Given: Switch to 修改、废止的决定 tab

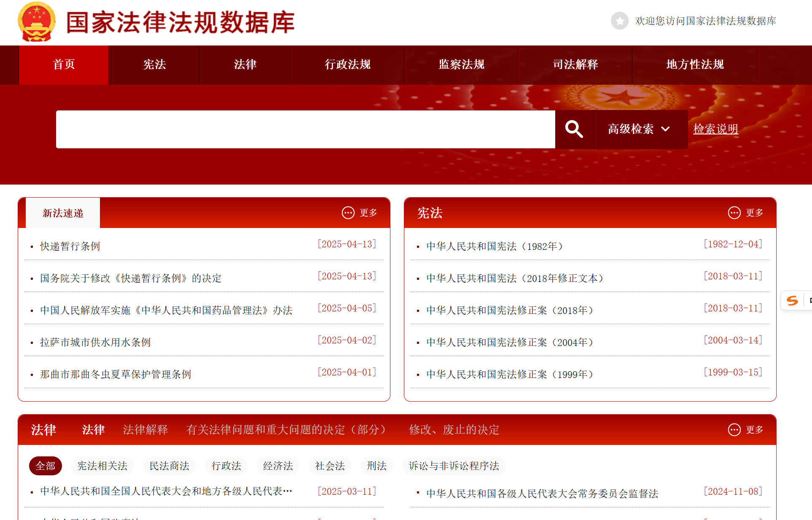Looking at the screenshot, I should click(454, 430).
